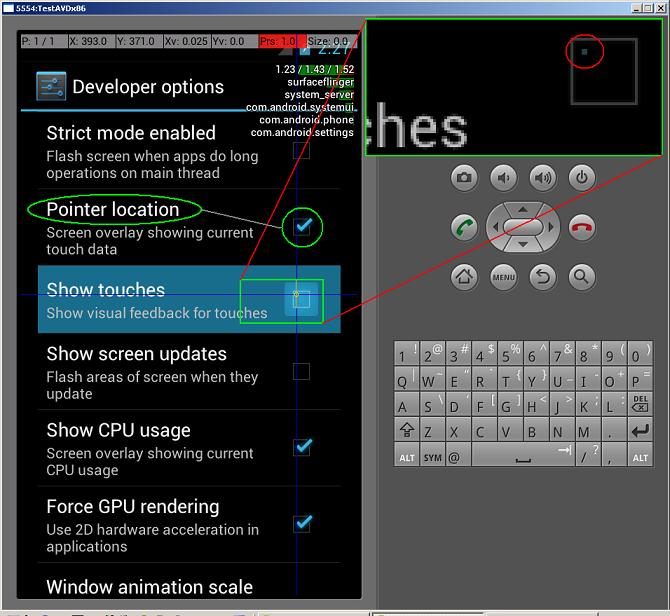Enable the Strict mode enabled checkbox

pyautogui.click(x=301, y=150)
